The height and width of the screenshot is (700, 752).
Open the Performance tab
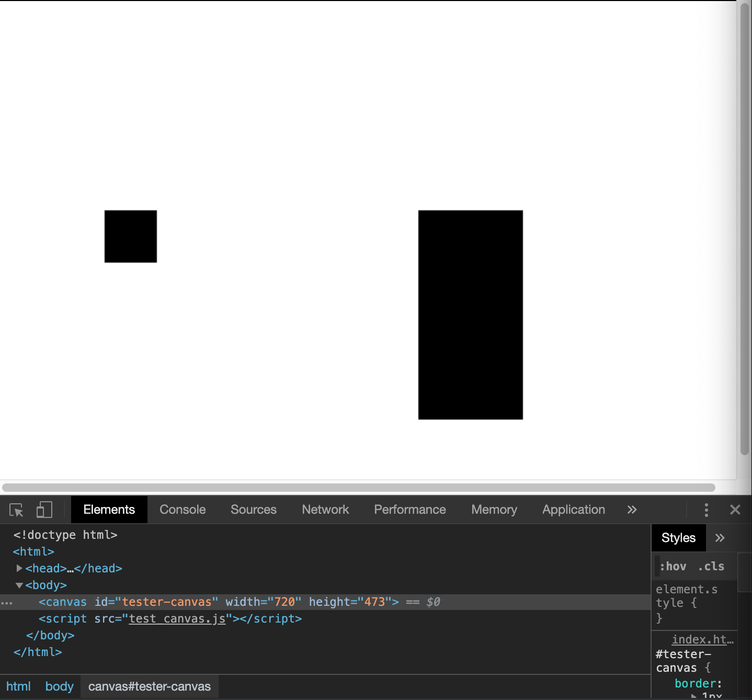pyautogui.click(x=410, y=510)
